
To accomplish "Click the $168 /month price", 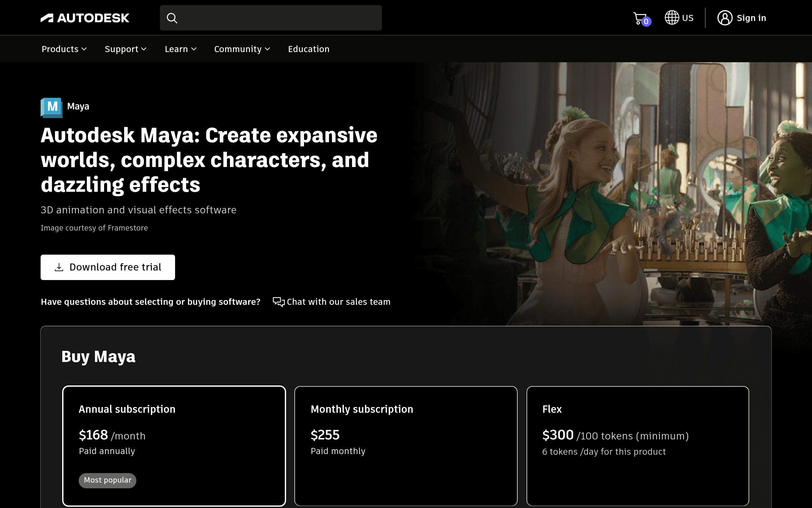I will [x=112, y=435].
